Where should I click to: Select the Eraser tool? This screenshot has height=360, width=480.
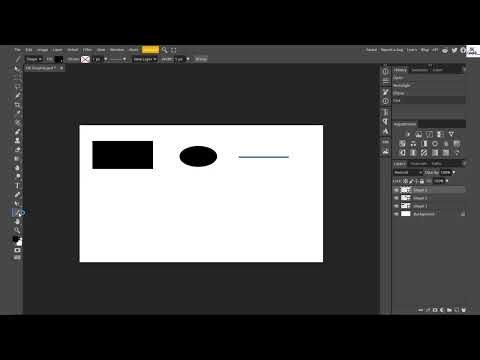pyautogui.click(x=17, y=150)
